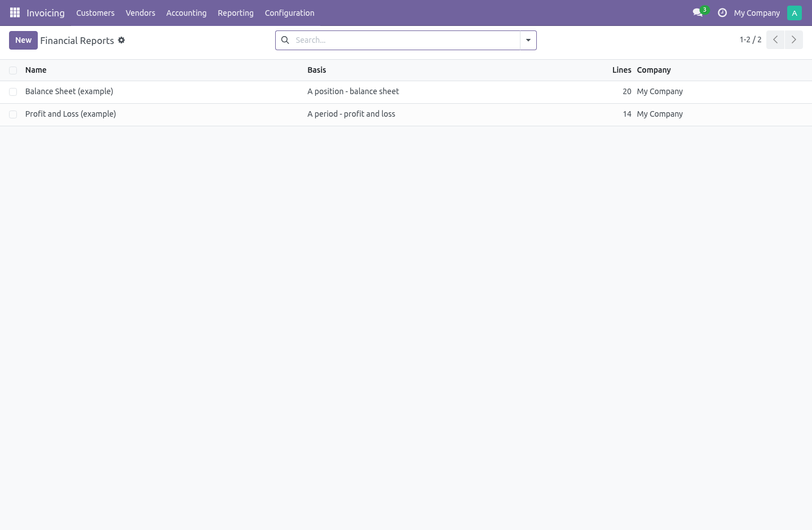Sort the list by Basis column
This screenshot has width=812, height=530.
coord(317,70)
